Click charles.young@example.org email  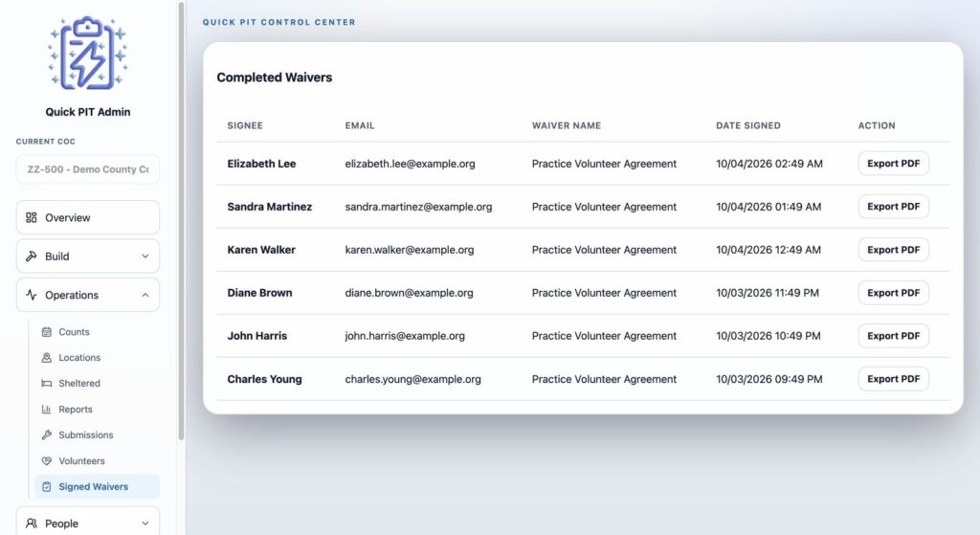[x=413, y=379]
